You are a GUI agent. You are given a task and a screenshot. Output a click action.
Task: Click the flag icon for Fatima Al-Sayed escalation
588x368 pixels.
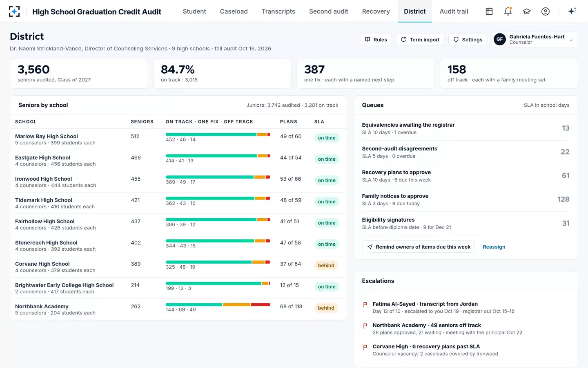click(365, 305)
